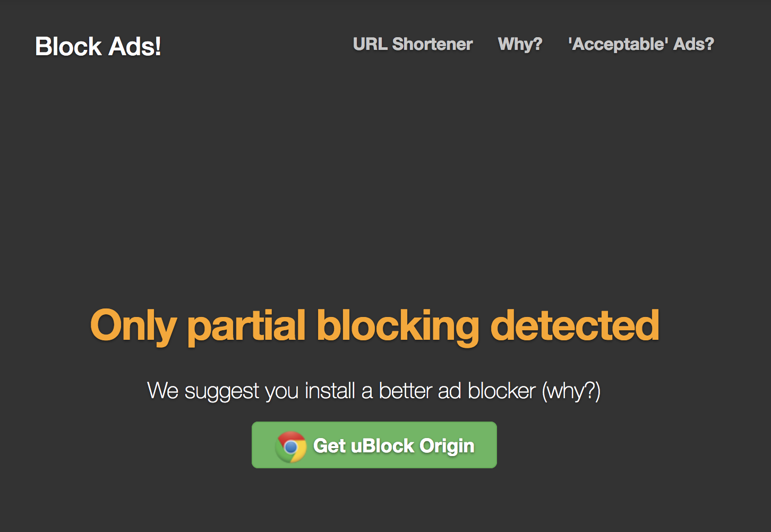Follow the (why?) link in the suggestion
Viewport: 771px width, 532px height.
point(571,391)
